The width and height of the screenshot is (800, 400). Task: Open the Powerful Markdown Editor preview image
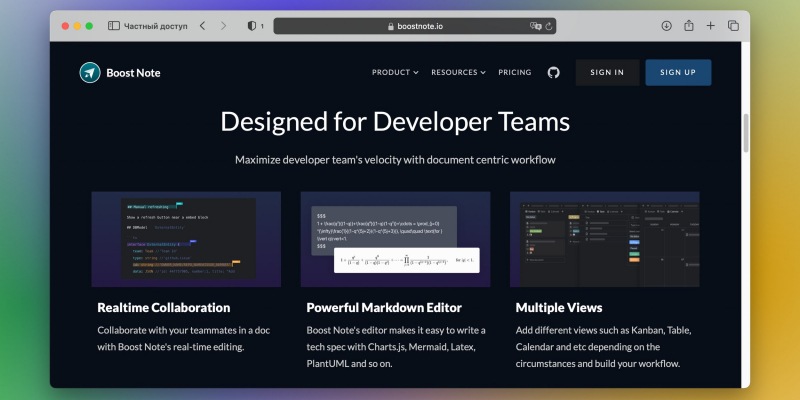pos(395,239)
